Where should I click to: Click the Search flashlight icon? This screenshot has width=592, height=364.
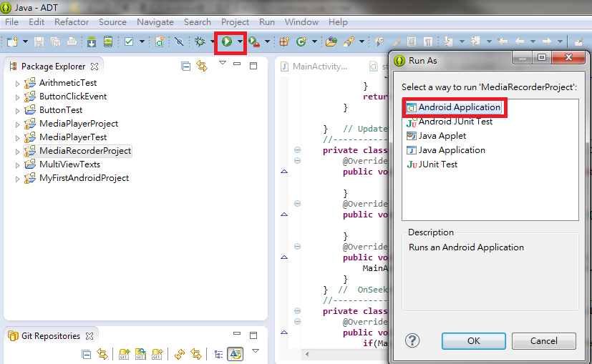coord(349,41)
